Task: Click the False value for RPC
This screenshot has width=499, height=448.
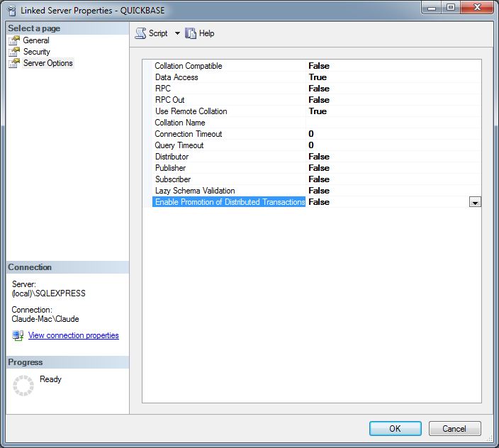Action: tap(319, 89)
